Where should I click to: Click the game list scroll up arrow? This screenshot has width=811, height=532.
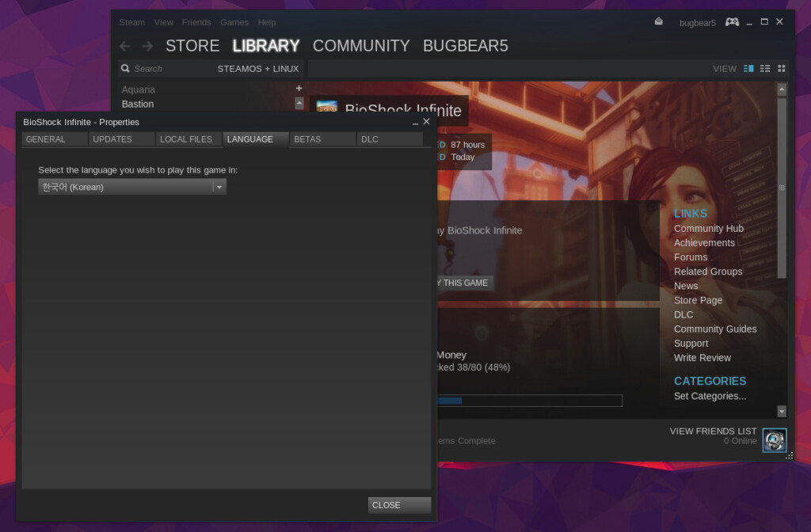pos(299,103)
